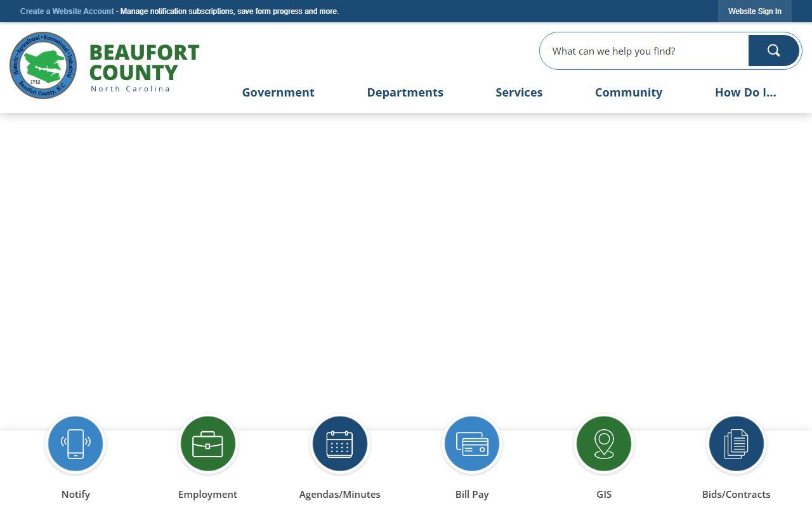Click the Beaufort County seal logo
812x508 pixels.
tap(43, 65)
